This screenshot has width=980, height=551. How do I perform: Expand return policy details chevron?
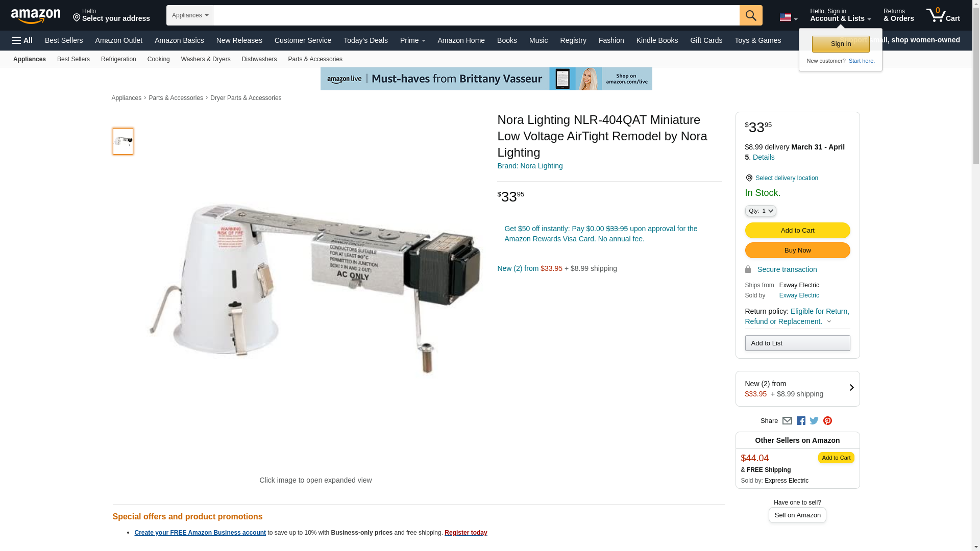[829, 322]
